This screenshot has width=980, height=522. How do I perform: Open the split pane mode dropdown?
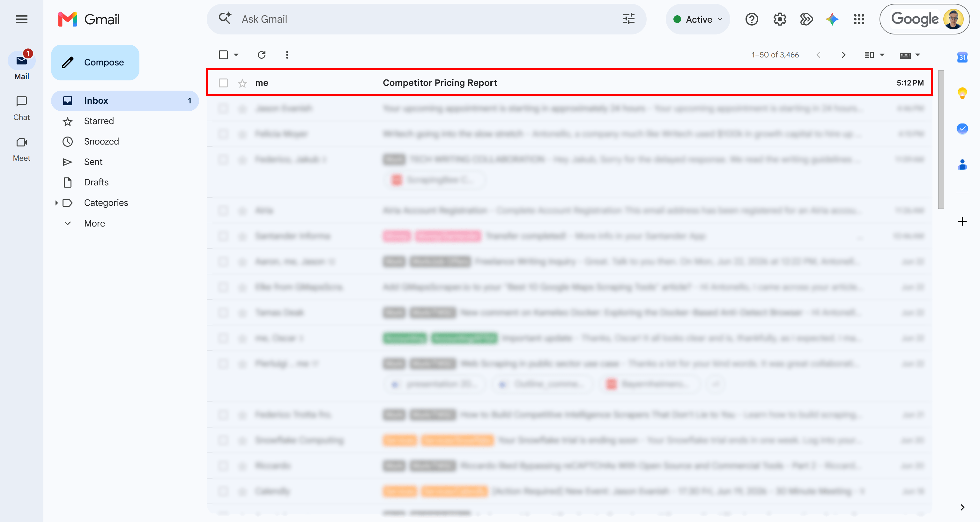(x=882, y=55)
